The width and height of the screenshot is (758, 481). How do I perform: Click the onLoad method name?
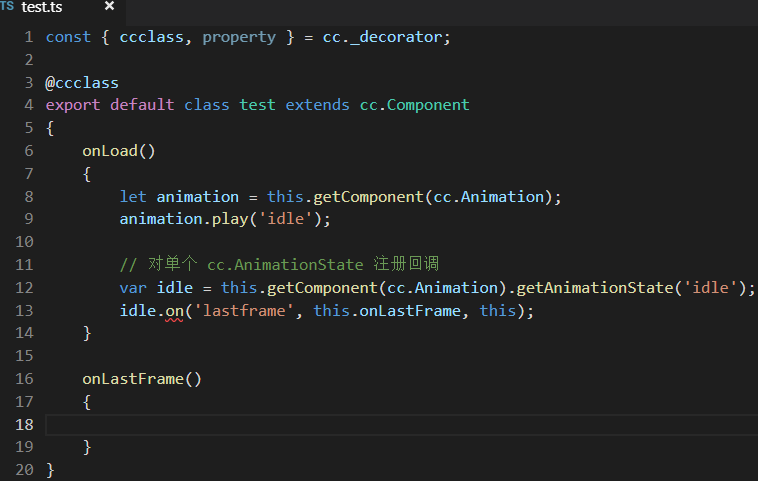coord(110,151)
